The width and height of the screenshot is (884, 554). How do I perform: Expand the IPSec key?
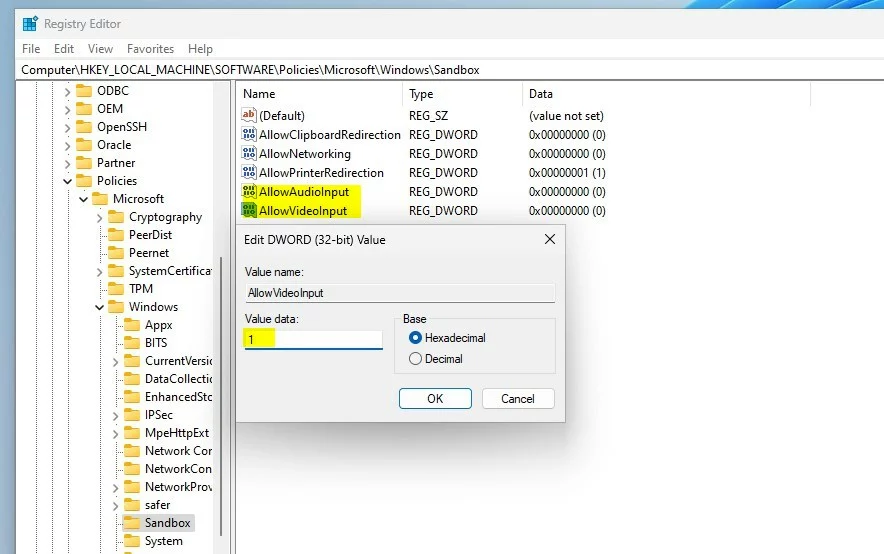pyautogui.click(x=116, y=416)
